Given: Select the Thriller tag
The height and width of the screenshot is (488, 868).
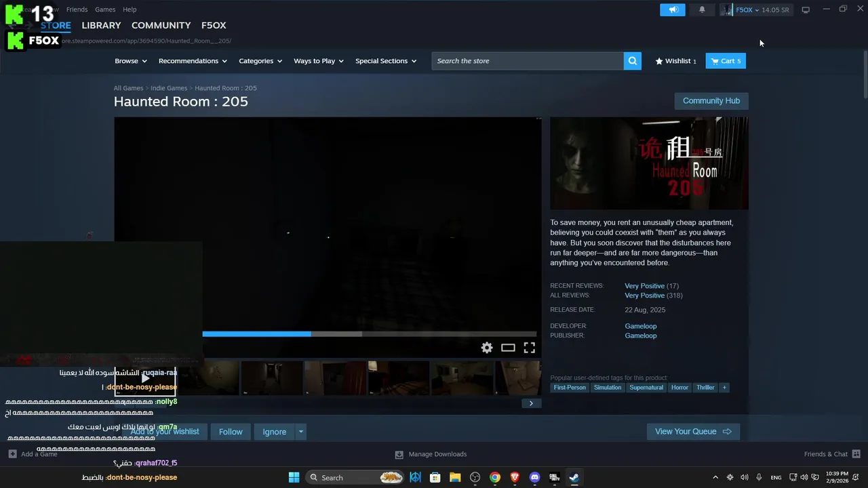Looking at the screenshot, I should pos(705,388).
